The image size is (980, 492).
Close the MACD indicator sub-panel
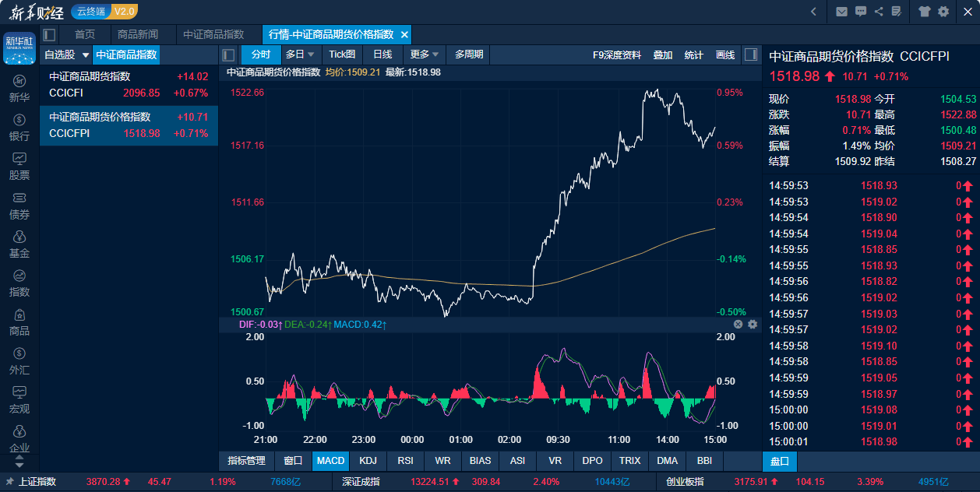pos(738,324)
